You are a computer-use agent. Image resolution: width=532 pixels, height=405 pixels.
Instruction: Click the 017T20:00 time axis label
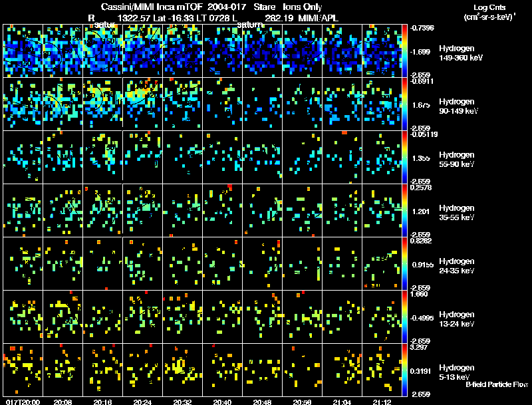(x=23, y=402)
